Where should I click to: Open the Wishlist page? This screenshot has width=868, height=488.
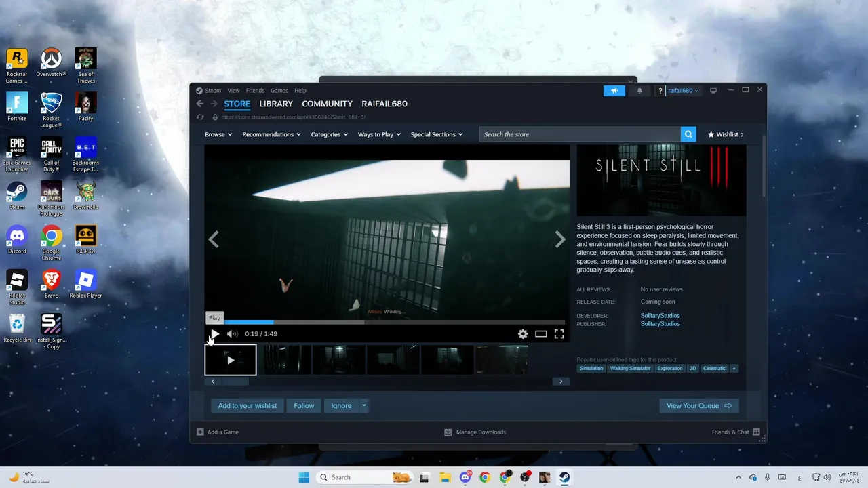point(726,134)
